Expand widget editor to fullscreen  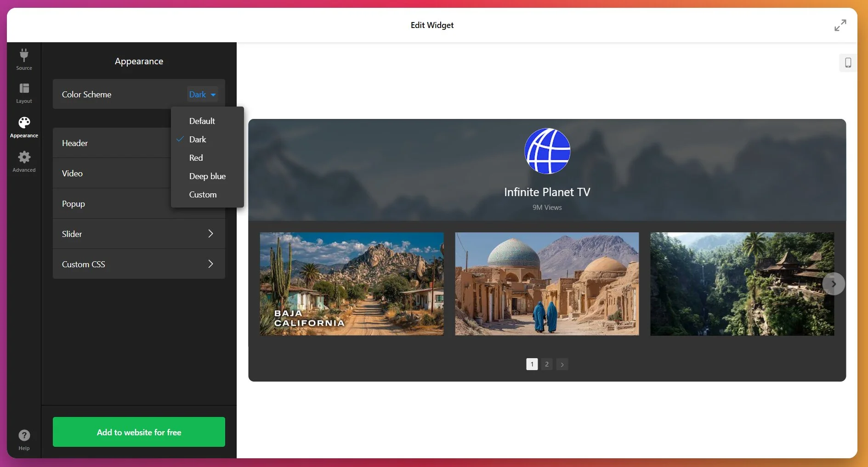(840, 25)
